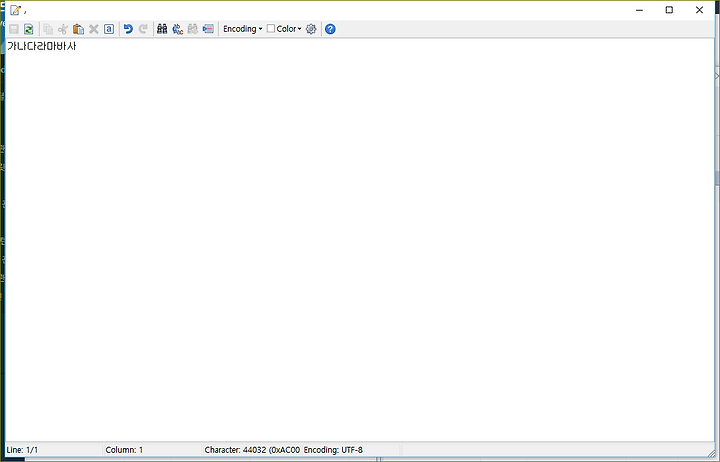Click the Go to Line icon
Viewport: 720px width, 462px height.
[x=208, y=29]
